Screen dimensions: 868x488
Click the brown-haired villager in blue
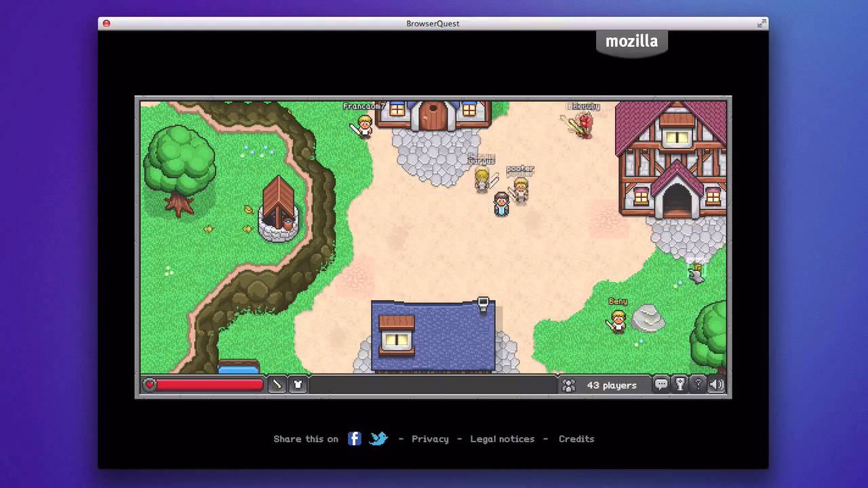501,204
